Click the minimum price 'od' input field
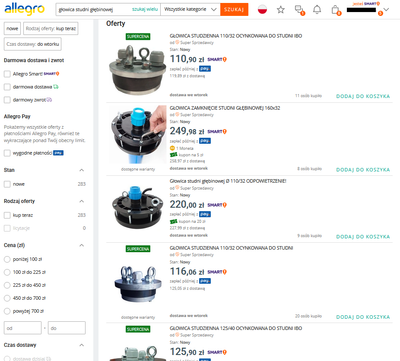The width and height of the screenshot is (400, 361). 23,328
